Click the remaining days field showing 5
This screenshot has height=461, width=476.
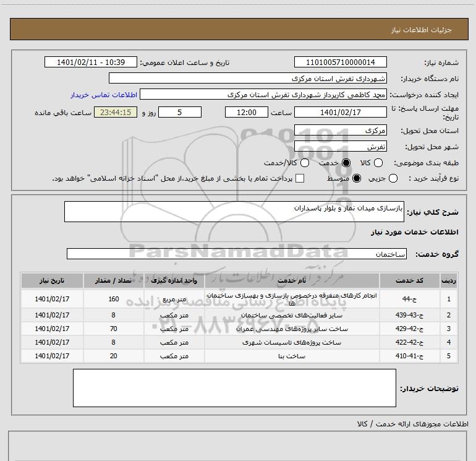click(180, 113)
